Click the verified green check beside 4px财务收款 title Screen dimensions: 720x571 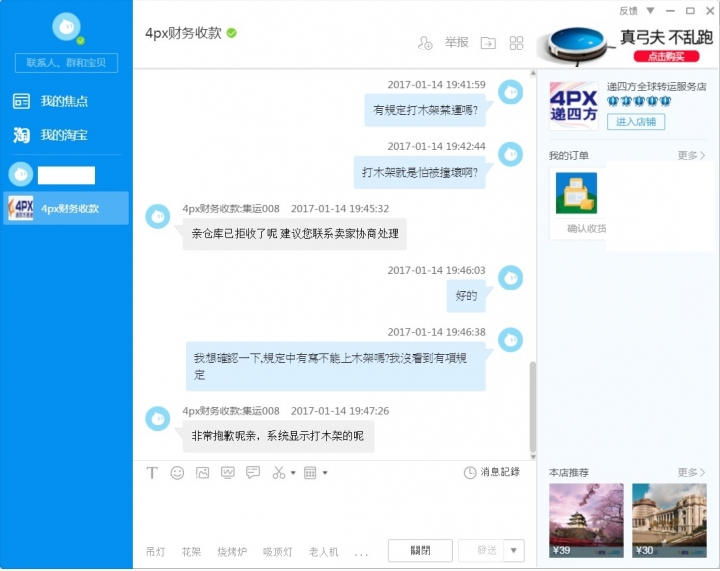click(232, 33)
